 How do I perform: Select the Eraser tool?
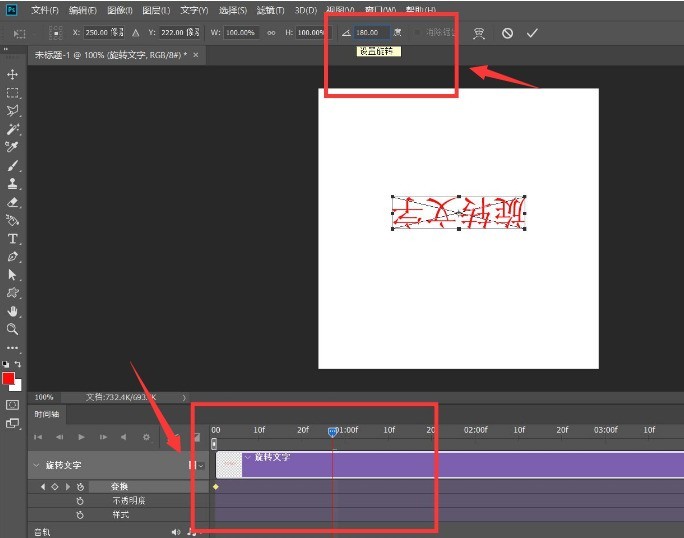click(x=12, y=202)
